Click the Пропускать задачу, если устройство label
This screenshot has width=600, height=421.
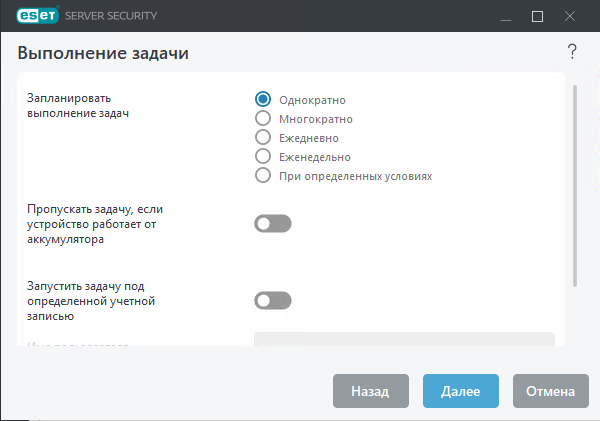95,224
